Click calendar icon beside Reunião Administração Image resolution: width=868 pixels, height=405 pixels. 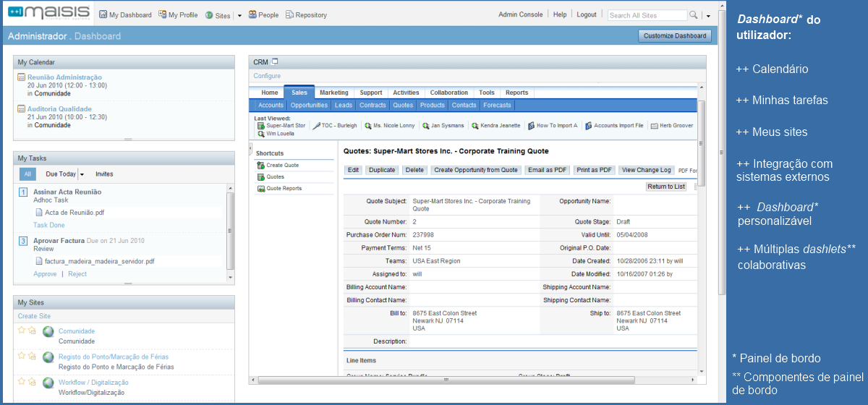22,77
